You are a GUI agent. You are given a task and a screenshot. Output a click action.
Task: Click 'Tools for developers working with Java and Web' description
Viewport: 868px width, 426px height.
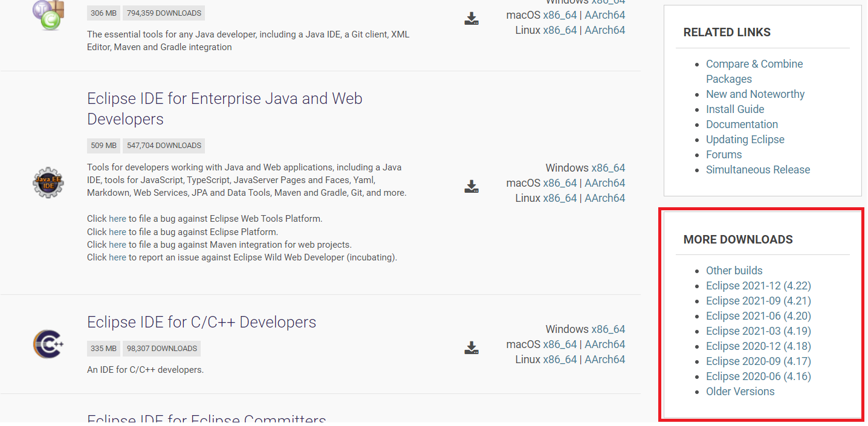coord(247,180)
